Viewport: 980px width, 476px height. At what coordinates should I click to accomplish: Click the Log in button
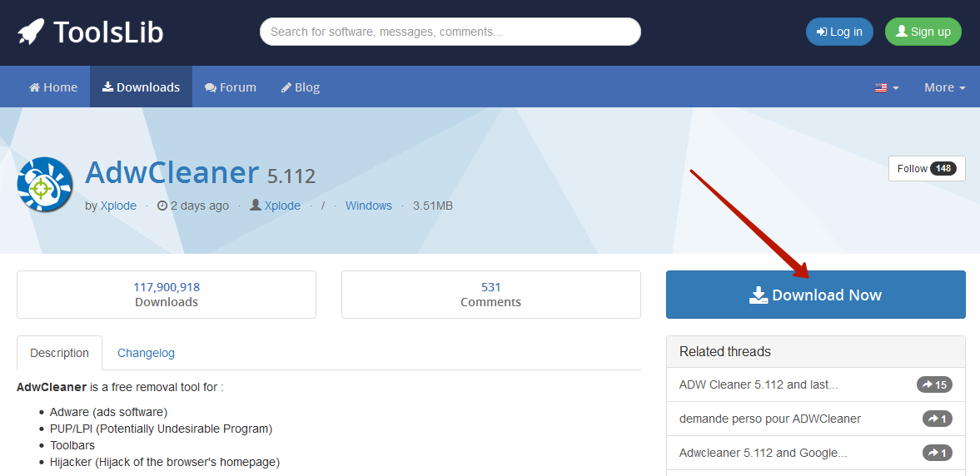(839, 32)
